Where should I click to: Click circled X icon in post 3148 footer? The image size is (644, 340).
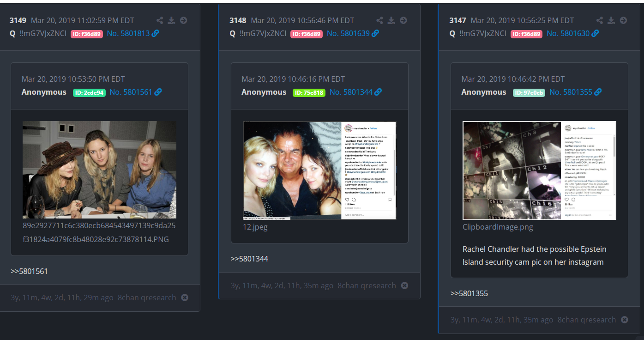coord(404,285)
